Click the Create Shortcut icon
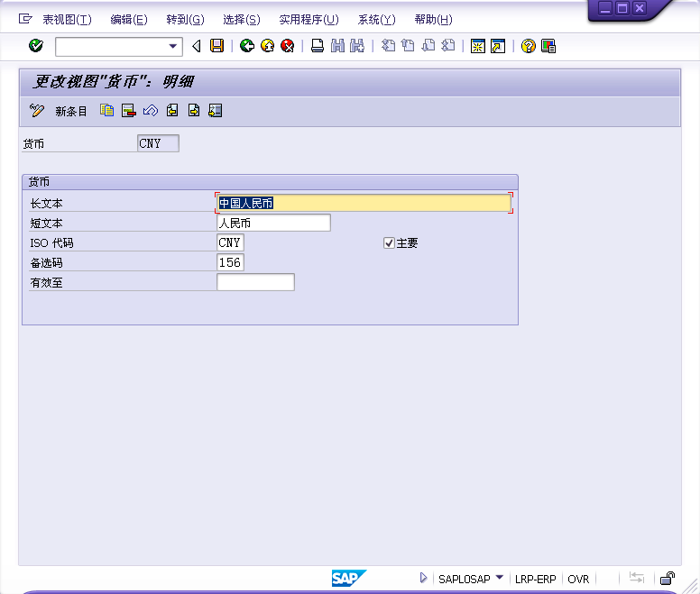700x594 pixels. click(x=498, y=46)
